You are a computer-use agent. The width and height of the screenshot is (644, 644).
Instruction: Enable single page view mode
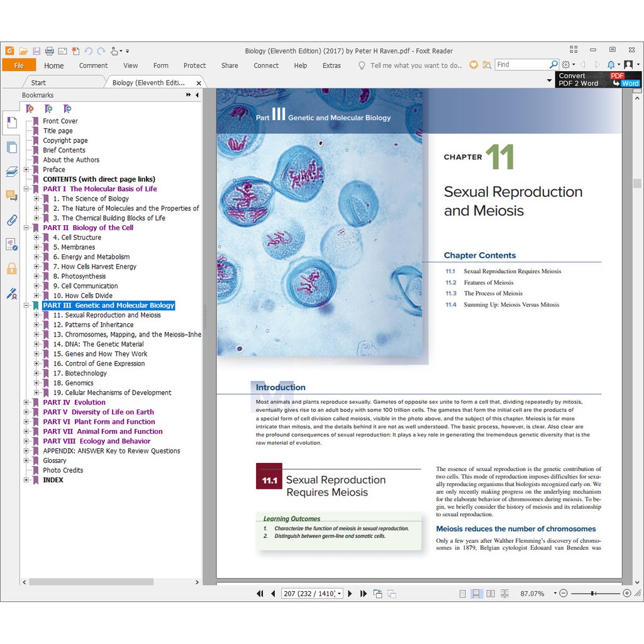coord(463,594)
